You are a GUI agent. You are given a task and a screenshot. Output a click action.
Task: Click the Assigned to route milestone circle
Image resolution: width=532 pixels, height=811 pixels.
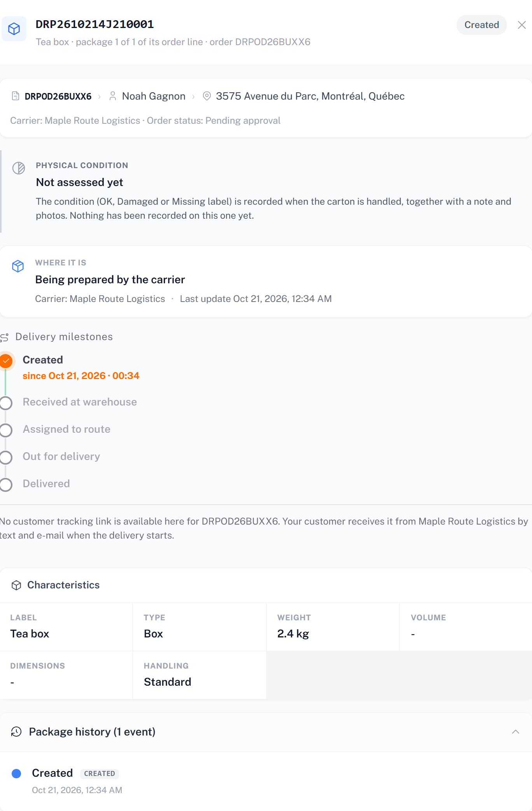(6, 430)
